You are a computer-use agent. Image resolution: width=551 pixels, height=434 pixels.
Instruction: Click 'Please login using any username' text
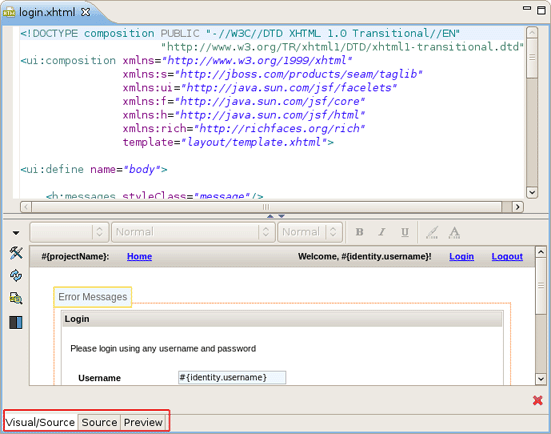tap(163, 349)
